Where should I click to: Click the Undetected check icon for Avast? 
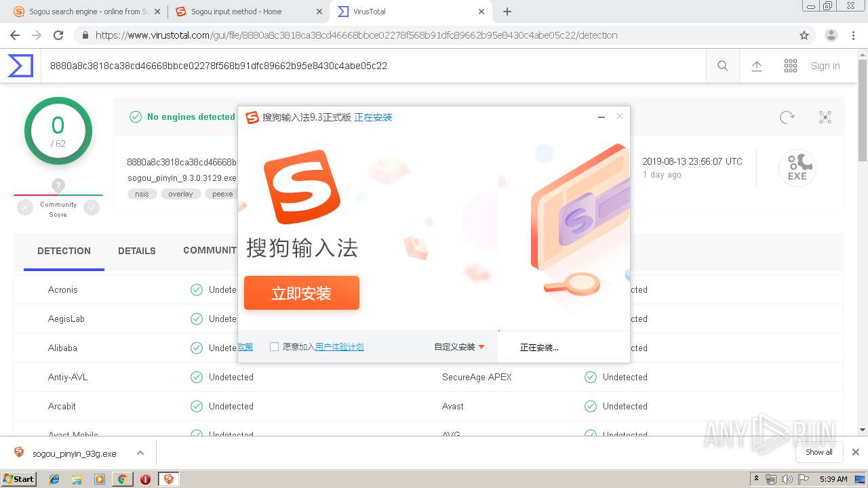tap(591, 406)
